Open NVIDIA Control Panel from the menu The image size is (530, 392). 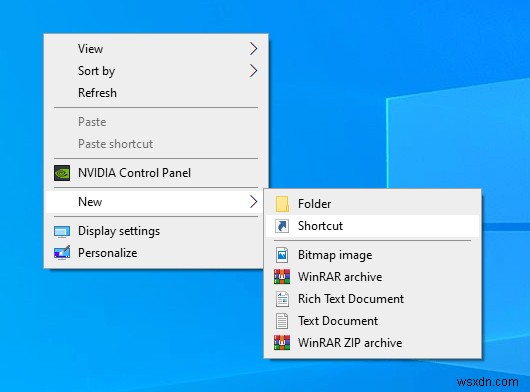tap(156, 173)
